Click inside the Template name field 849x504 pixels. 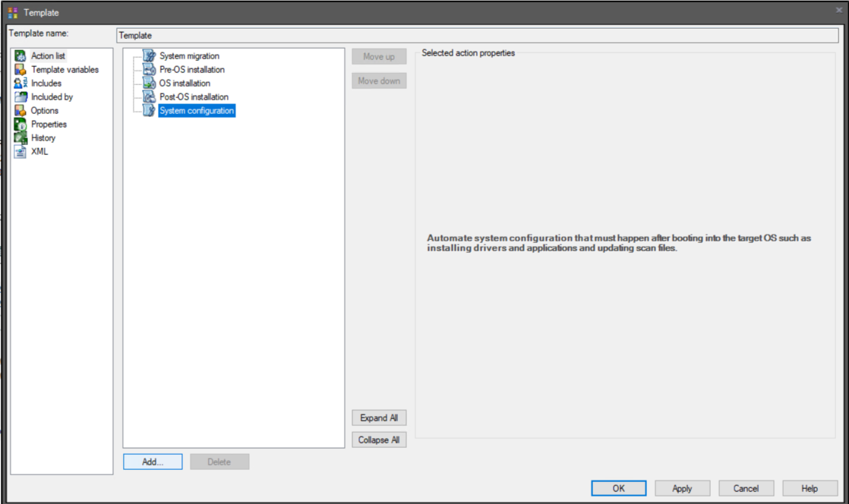point(380,35)
